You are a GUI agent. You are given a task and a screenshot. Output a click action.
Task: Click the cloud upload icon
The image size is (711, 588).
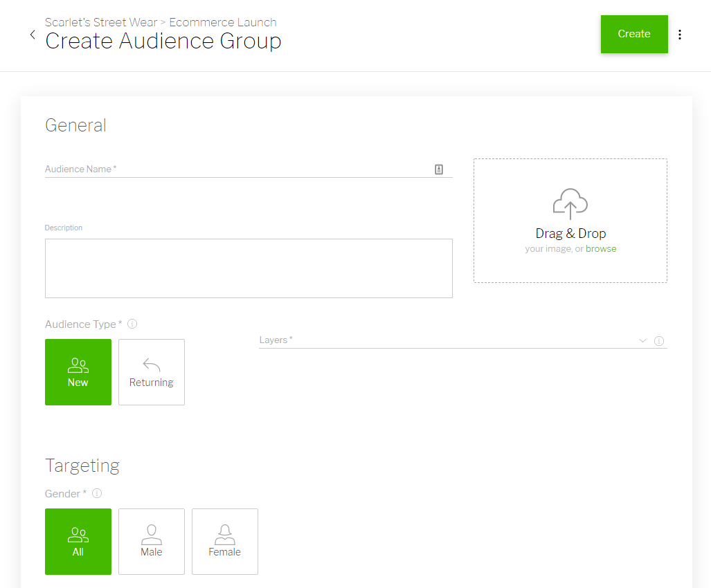[570, 203]
